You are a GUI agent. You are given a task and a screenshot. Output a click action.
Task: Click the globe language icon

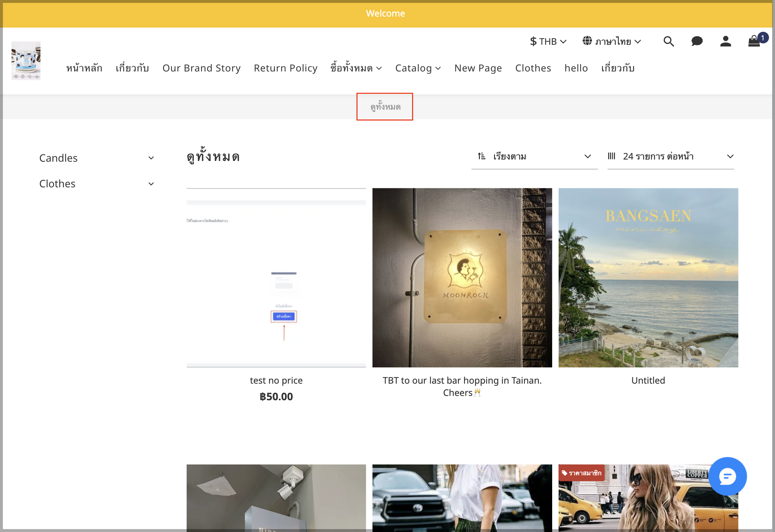click(587, 41)
